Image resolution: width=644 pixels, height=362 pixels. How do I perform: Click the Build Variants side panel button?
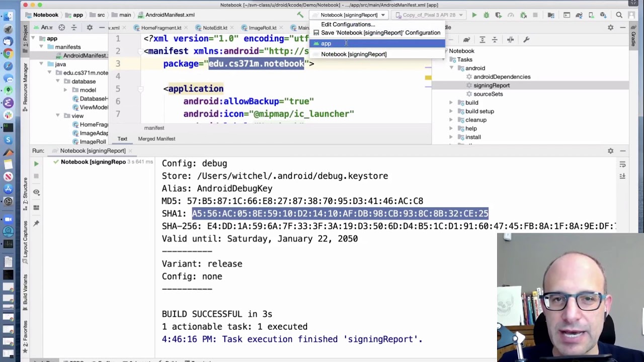(x=25, y=292)
